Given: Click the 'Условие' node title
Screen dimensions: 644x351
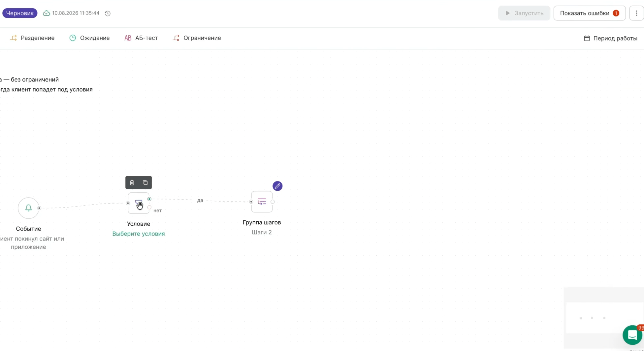Looking at the screenshot, I should tap(139, 224).
